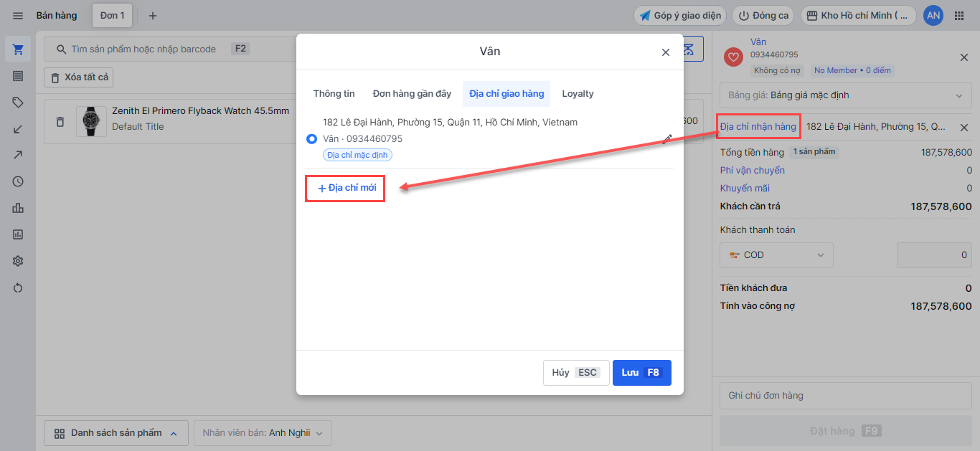Click the refresh sidebar icon
Image resolution: width=980 pixels, height=451 pixels.
(18, 288)
